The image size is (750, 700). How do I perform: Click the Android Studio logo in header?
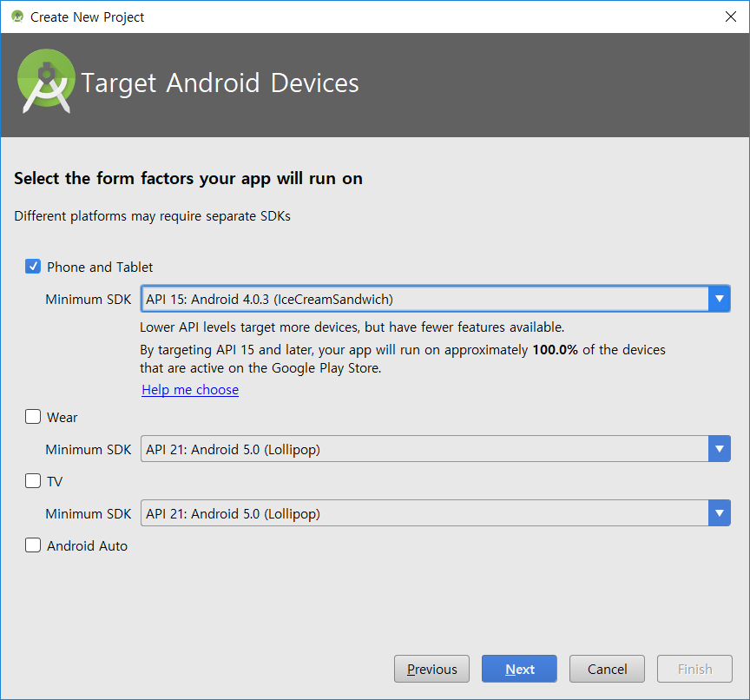click(x=46, y=81)
